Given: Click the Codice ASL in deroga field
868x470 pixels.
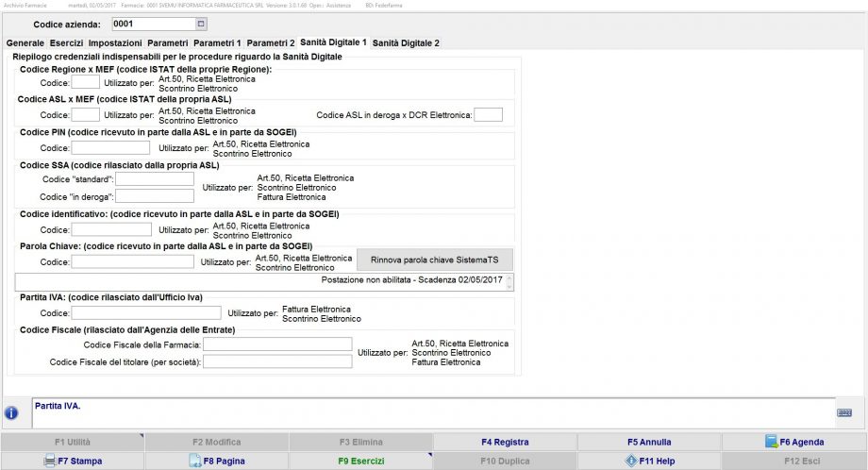Looking at the screenshot, I should 488,115.
